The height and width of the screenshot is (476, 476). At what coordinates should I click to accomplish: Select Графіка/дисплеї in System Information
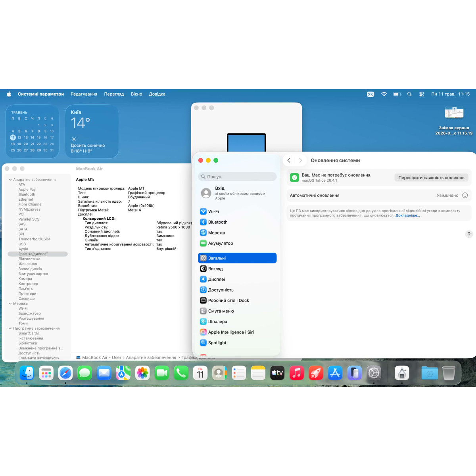tap(38, 254)
